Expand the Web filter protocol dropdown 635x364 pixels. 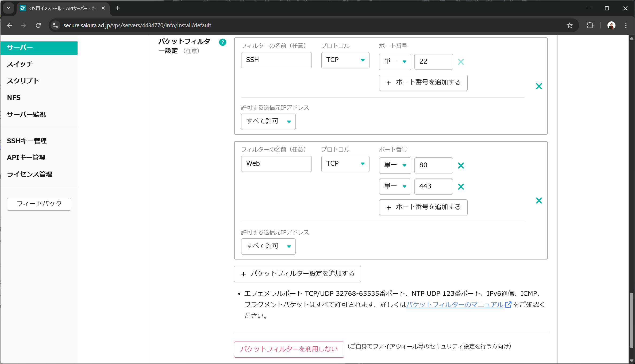tap(345, 164)
